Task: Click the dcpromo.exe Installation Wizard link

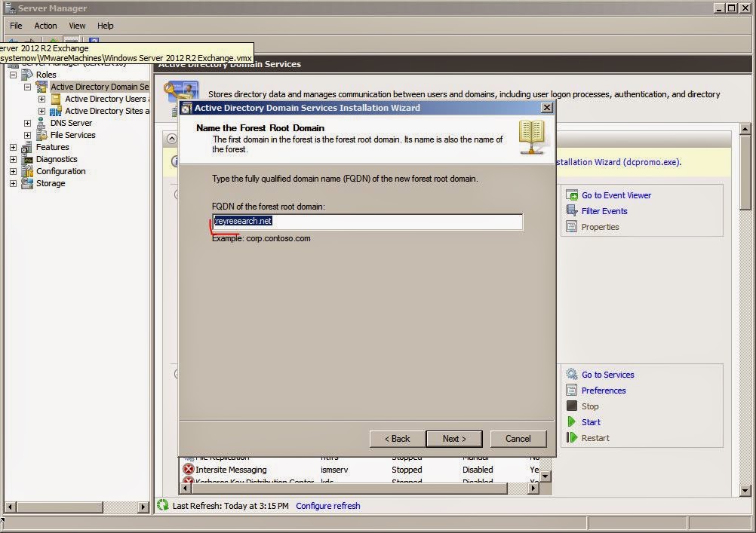Action: (x=618, y=162)
